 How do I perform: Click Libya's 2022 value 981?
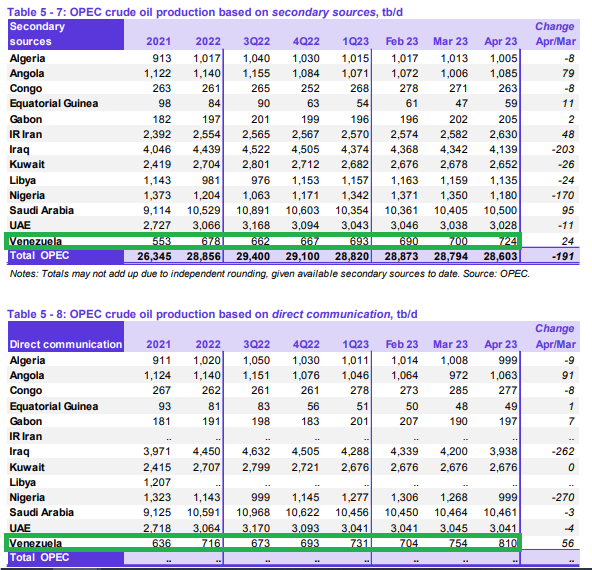pyautogui.click(x=211, y=181)
